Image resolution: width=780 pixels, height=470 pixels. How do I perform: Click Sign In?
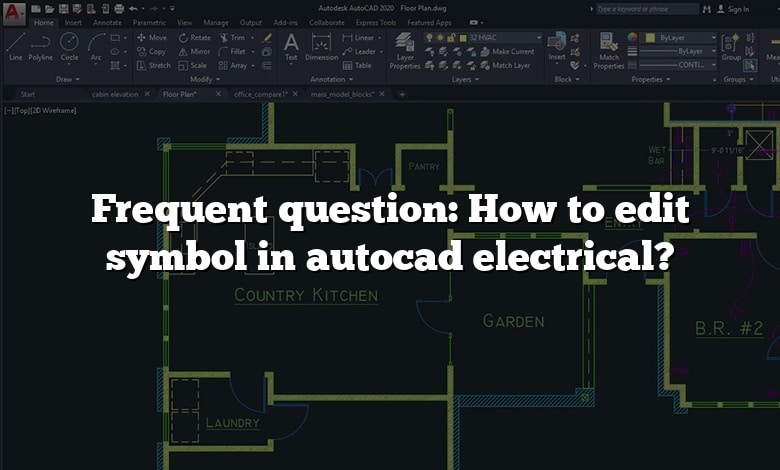click(x=733, y=9)
